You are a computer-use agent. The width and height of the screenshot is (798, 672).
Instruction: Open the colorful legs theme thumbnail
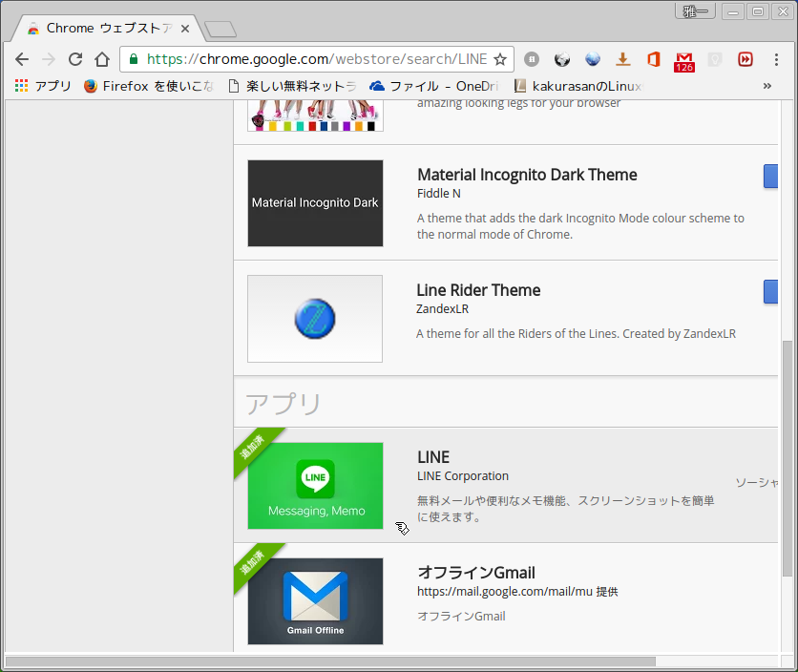pos(315,116)
